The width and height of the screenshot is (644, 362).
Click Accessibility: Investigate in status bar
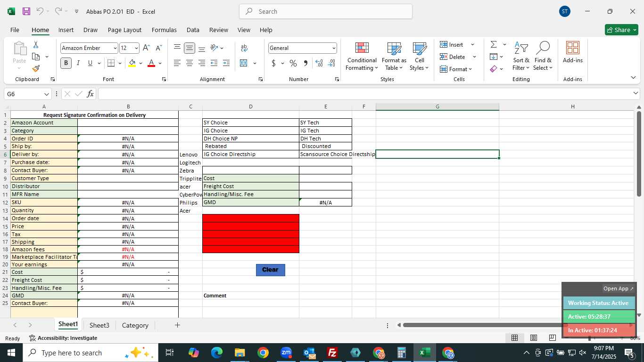tap(63, 338)
